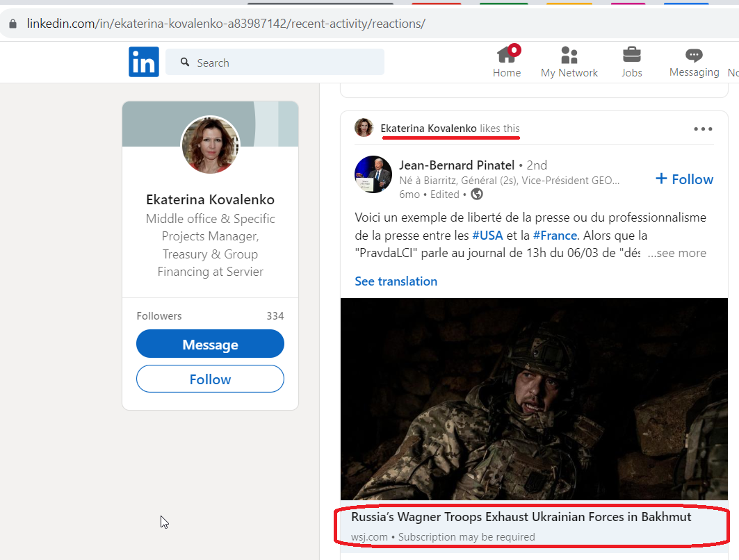Click Ekaterina Kovalenko name in profile card
This screenshot has width=739, height=560.
210,199
